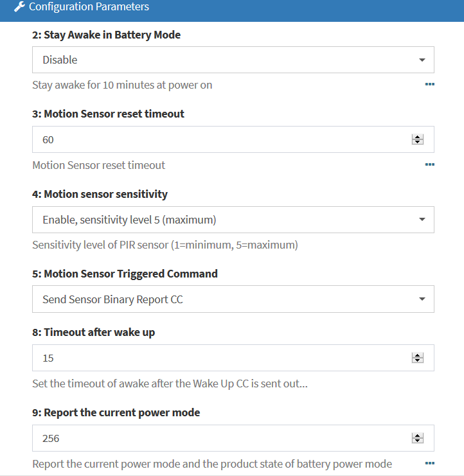The height and width of the screenshot is (476, 464).
Task: Click the '5: Motion Sensor Triggered Command' label
Action: click(125, 274)
